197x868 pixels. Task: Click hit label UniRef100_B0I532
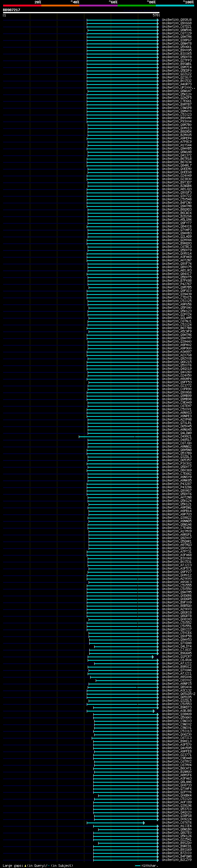click(176, 81)
